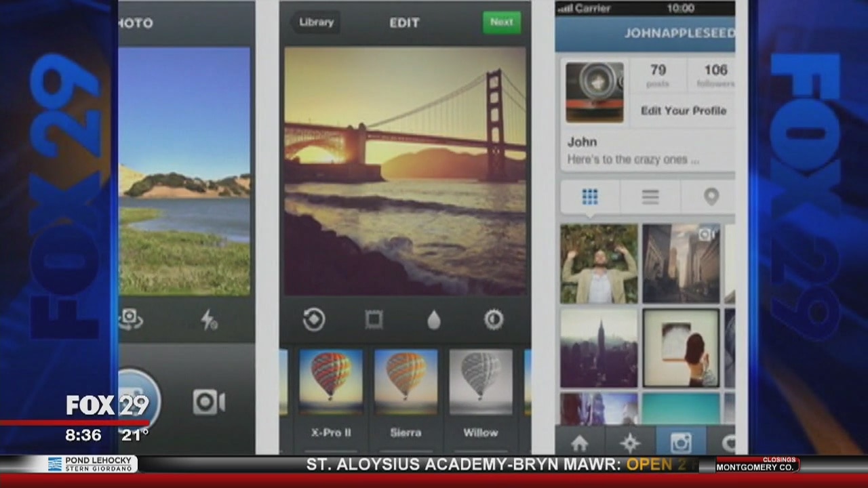This screenshot has height=488, width=868.
Task: Open the tall city buildings photo
Action: coord(681,264)
